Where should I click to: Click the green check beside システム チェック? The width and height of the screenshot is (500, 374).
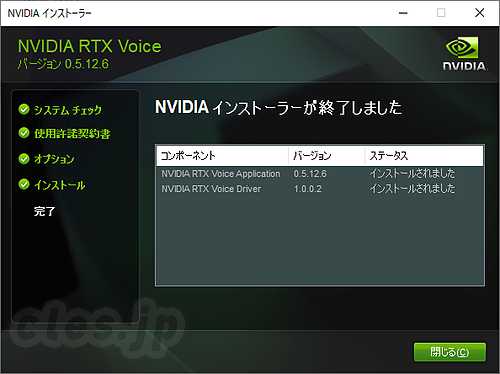(24, 109)
